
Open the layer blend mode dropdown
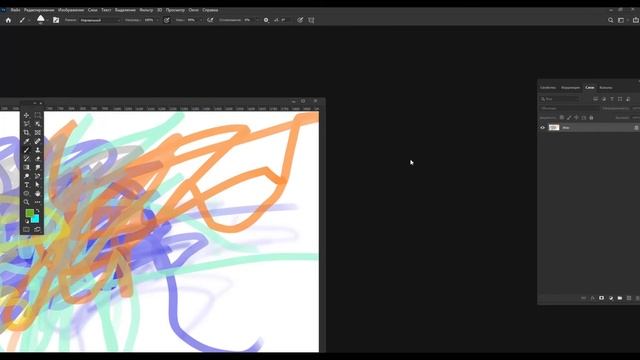569,109
